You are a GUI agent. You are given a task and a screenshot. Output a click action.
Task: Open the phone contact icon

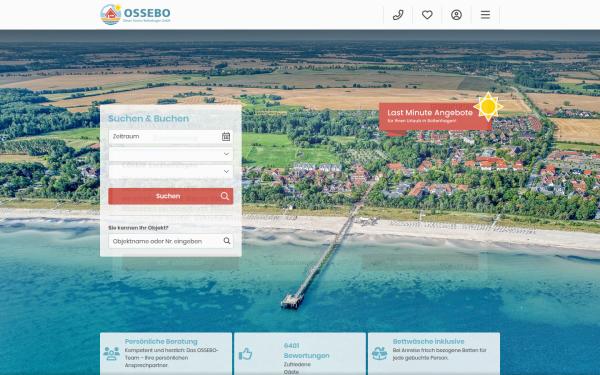tap(398, 15)
